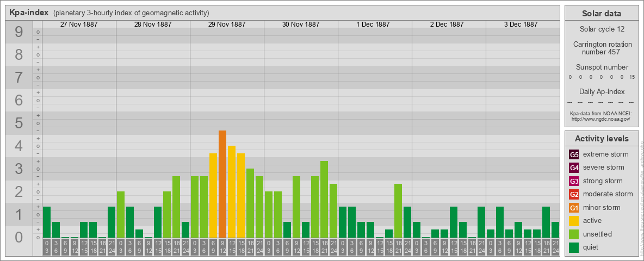Click the light green 18-21 bar on 1 Dec

click(398, 210)
